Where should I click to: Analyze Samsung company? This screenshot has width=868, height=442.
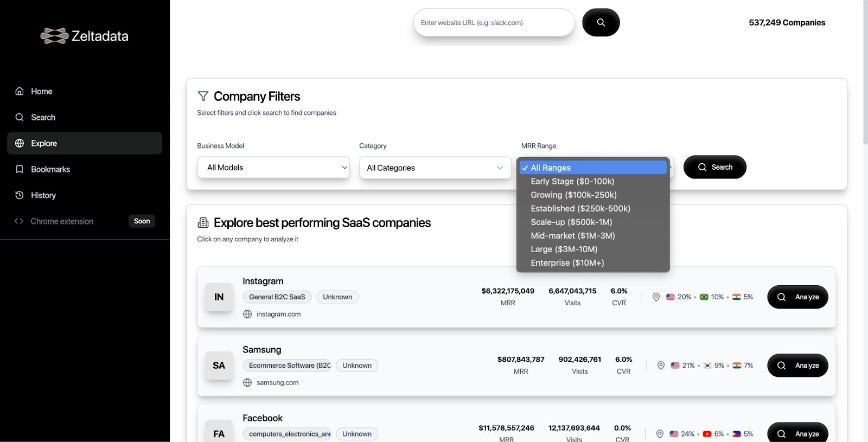797,366
